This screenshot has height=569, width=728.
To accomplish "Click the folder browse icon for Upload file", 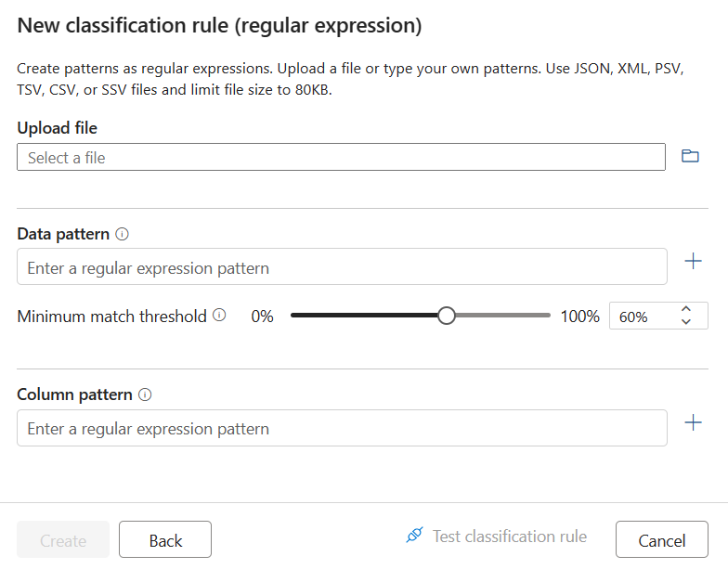I will pyautogui.click(x=690, y=157).
